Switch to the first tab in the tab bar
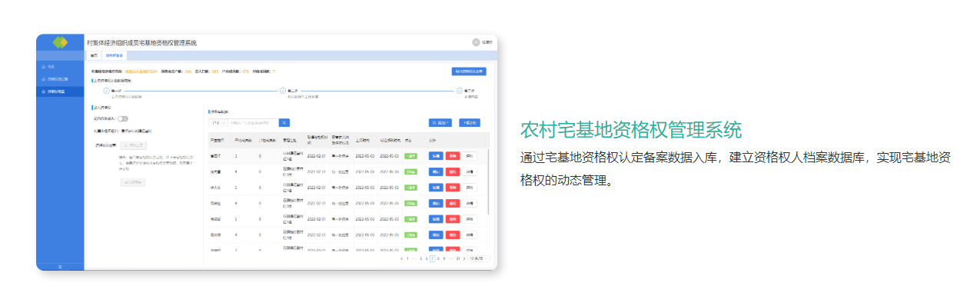Screen dimensions: 980x306 94,55
